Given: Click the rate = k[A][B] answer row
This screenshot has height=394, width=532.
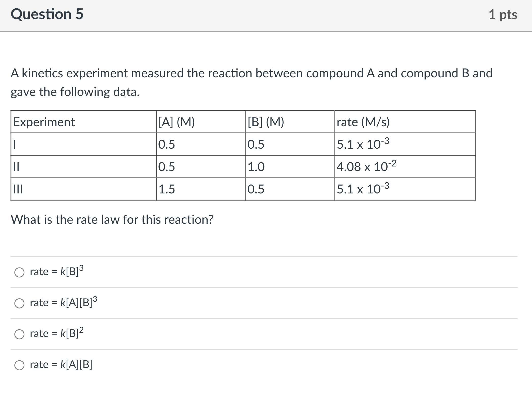Looking at the screenshot, I should click(61, 364).
